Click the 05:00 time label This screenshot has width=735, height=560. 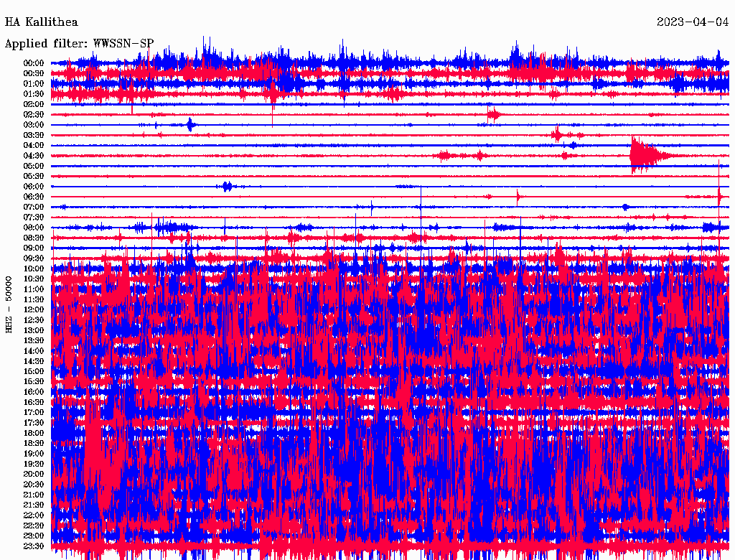(34, 166)
